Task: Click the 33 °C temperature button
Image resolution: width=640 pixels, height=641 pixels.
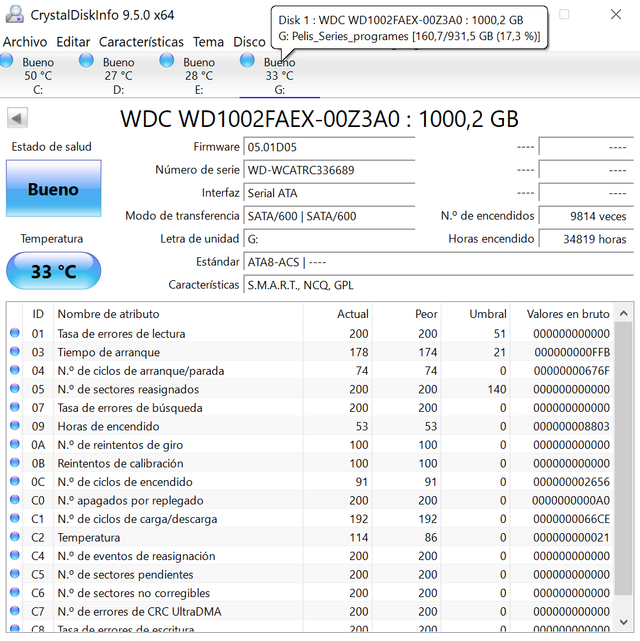Action: [54, 271]
